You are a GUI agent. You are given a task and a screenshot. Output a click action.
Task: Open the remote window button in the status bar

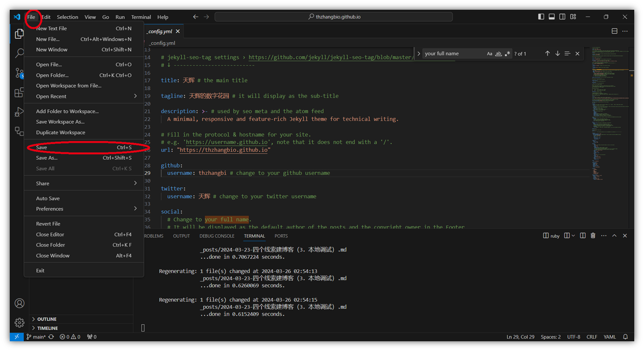click(17, 337)
